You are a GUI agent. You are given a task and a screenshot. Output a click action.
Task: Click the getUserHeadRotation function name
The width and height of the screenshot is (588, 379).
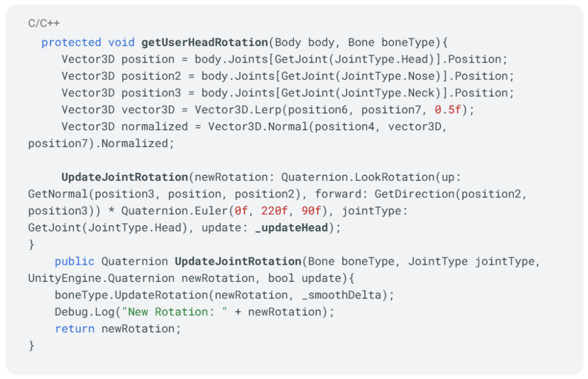[204, 42]
